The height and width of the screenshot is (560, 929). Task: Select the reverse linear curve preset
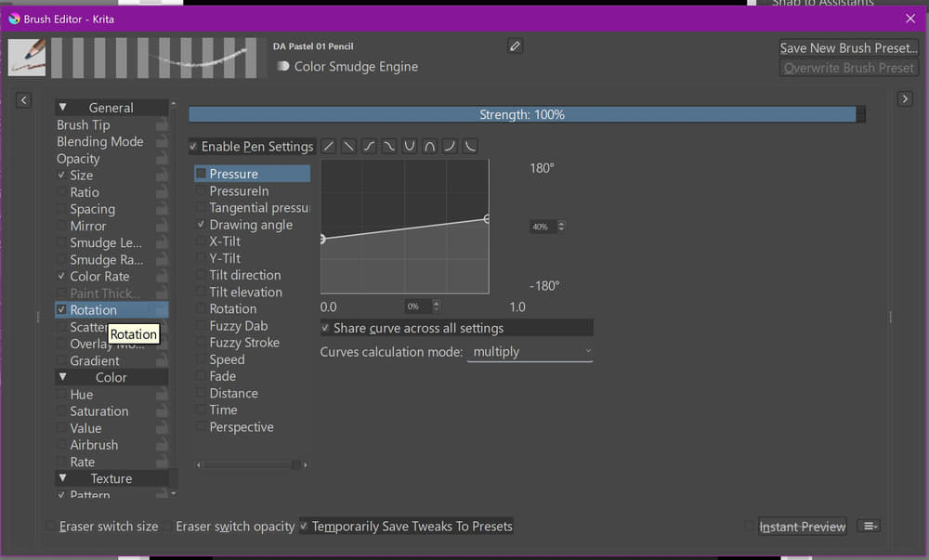(347, 147)
